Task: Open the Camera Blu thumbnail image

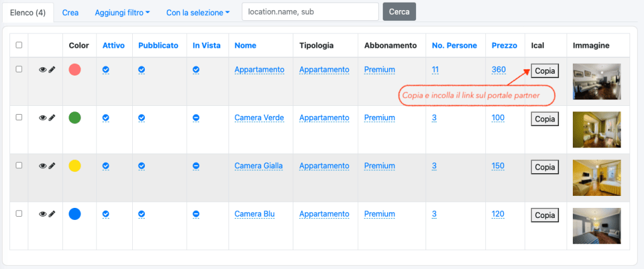Action: pyautogui.click(x=596, y=226)
